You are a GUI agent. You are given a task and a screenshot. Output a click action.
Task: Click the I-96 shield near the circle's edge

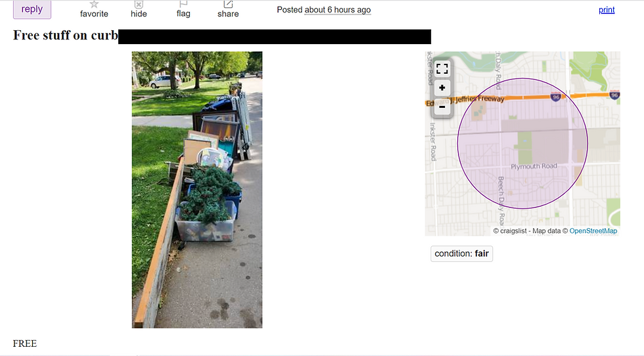click(556, 97)
